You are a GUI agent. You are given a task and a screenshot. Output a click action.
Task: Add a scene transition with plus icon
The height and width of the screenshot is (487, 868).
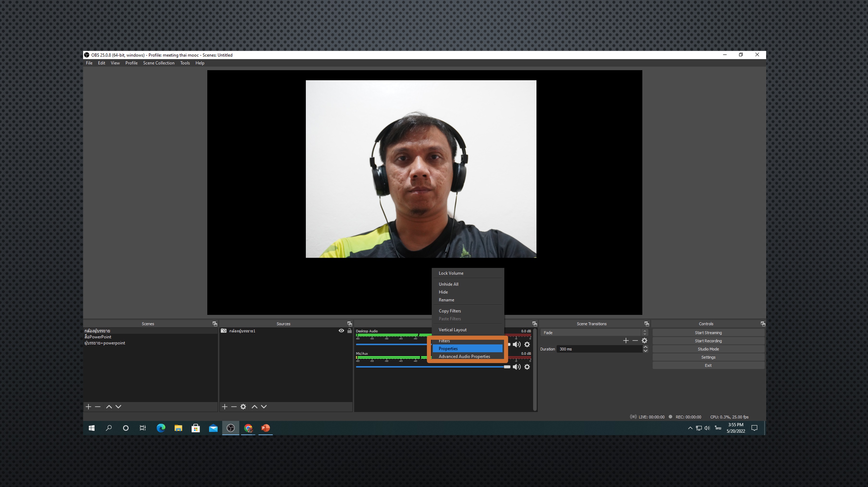coord(626,341)
